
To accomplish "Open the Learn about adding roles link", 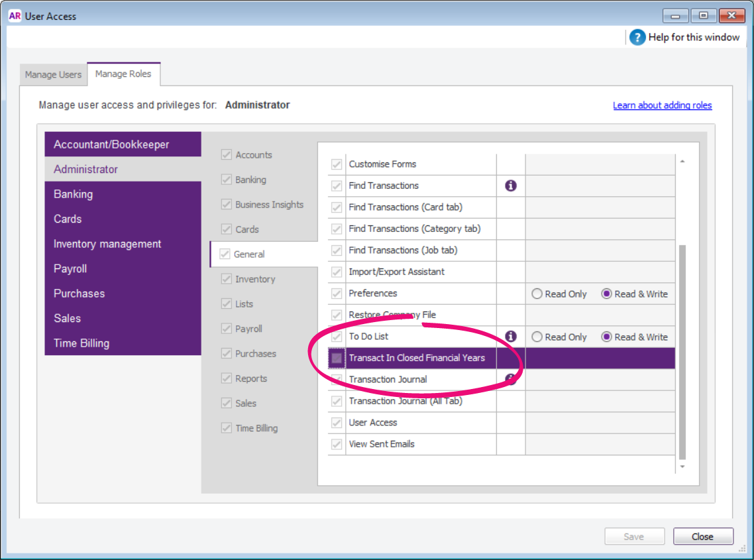I will [x=662, y=105].
